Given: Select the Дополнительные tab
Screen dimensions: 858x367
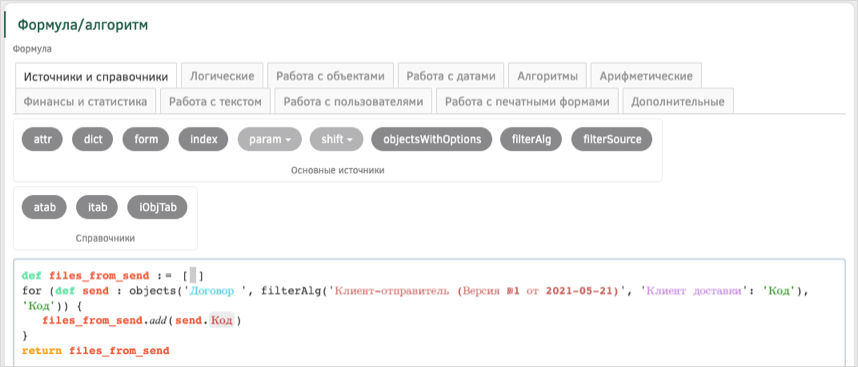Looking at the screenshot, I should point(678,101).
